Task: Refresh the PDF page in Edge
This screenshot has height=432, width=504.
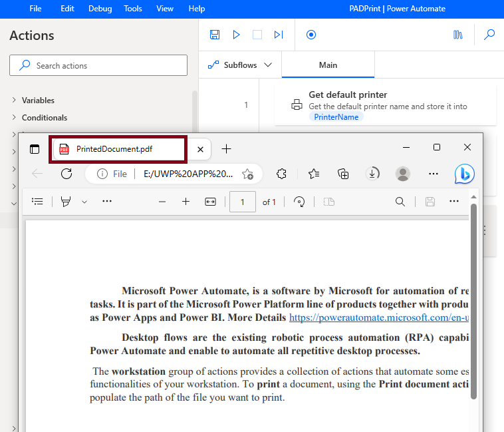Action: pyautogui.click(x=66, y=174)
